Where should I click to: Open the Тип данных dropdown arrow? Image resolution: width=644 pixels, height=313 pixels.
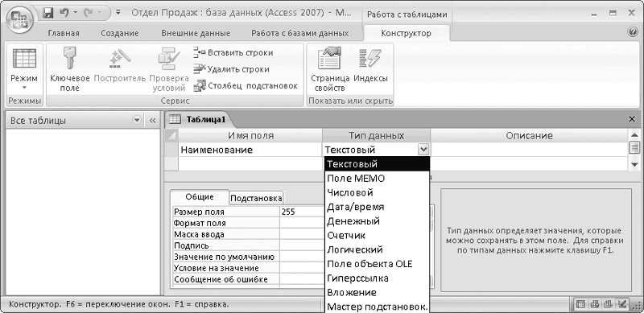(423, 150)
